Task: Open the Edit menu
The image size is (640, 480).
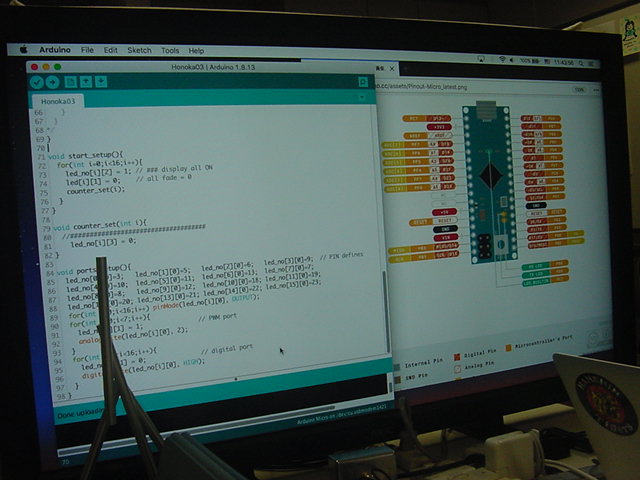Action: point(110,50)
